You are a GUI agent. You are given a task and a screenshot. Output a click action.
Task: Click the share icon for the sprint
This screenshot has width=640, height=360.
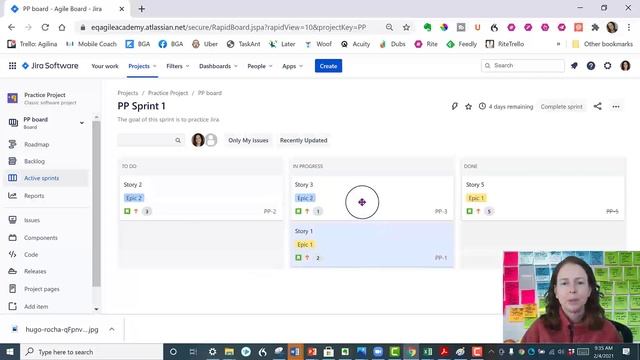[x=598, y=106]
